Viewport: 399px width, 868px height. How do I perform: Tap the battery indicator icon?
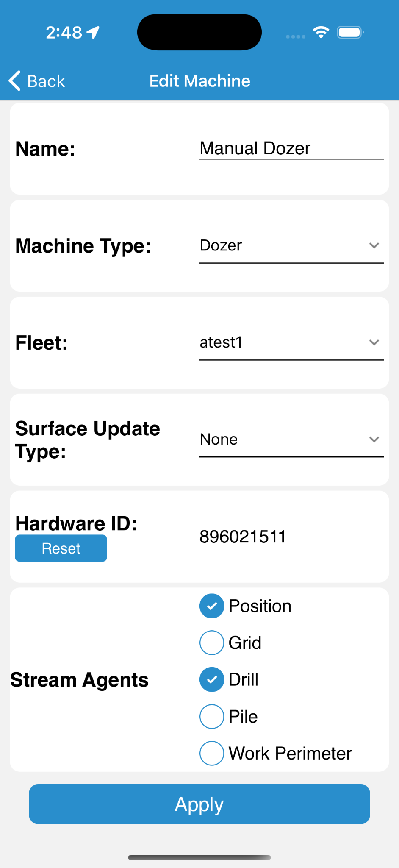(x=350, y=32)
